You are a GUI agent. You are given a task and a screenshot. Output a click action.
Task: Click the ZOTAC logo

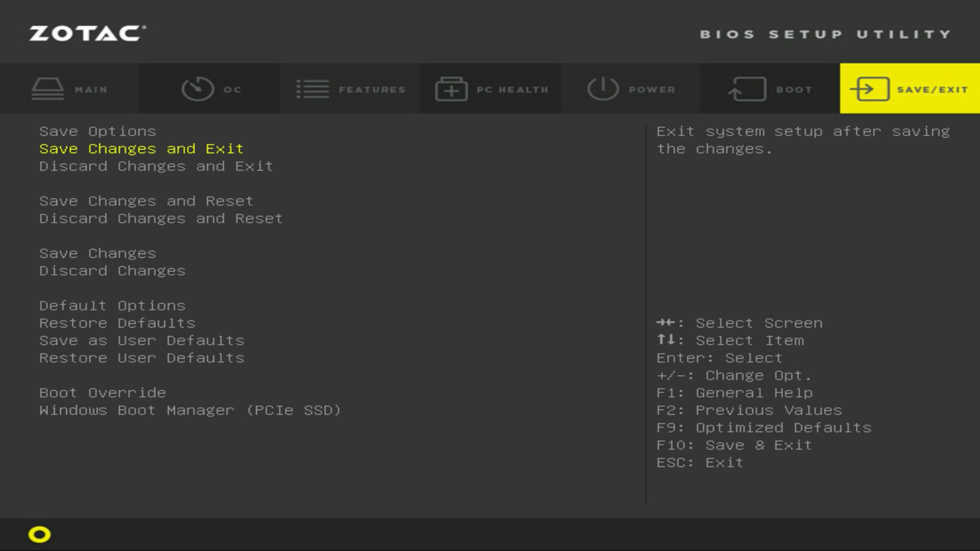point(87,34)
